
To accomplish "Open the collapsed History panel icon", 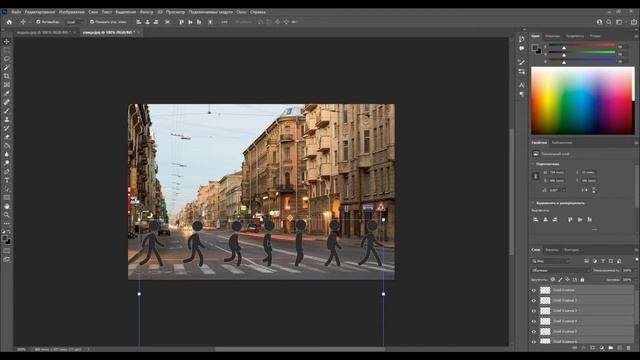I will tap(522, 39).
